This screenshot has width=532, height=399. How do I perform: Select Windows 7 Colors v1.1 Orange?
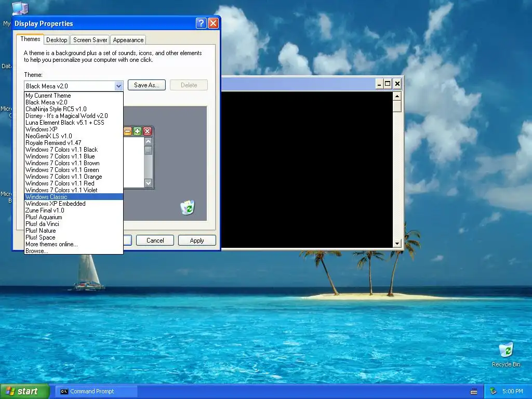[x=74, y=177]
